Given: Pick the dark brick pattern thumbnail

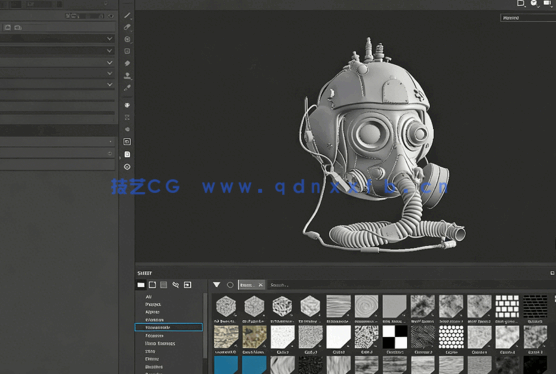Looking at the screenshot, I should (535, 306).
